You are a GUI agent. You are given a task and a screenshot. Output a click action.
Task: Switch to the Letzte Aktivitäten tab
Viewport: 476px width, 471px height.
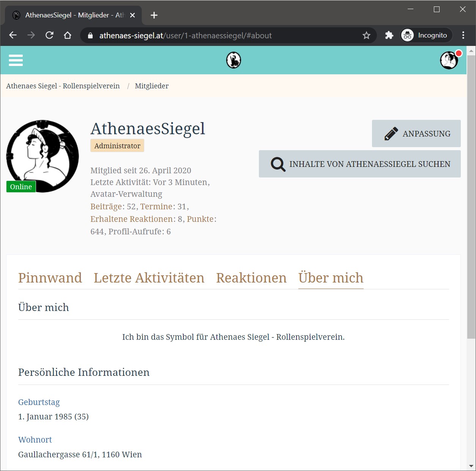[x=149, y=278]
